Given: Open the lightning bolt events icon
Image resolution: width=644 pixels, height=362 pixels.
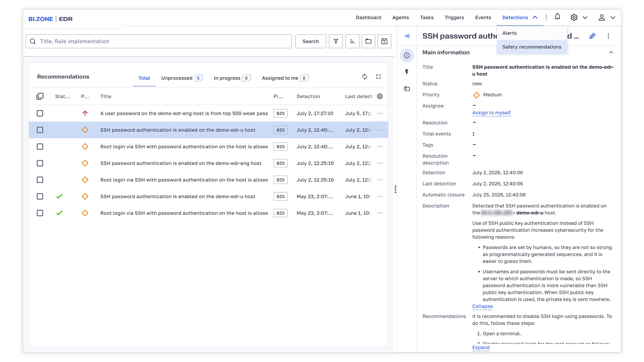Looking at the screenshot, I should pyautogui.click(x=407, y=72).
